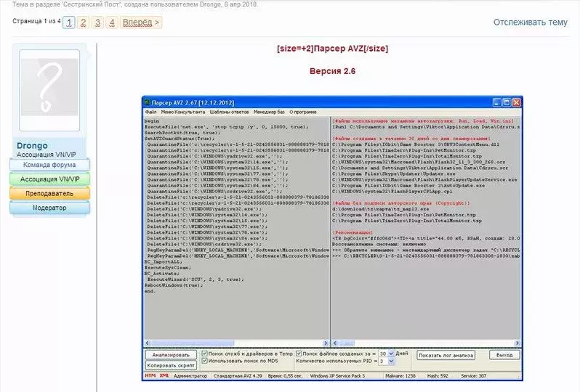Image resolution: width=580 pixels, height=392 pixels.
Task: Open the Файл menu
Action: tap(150, 112)
